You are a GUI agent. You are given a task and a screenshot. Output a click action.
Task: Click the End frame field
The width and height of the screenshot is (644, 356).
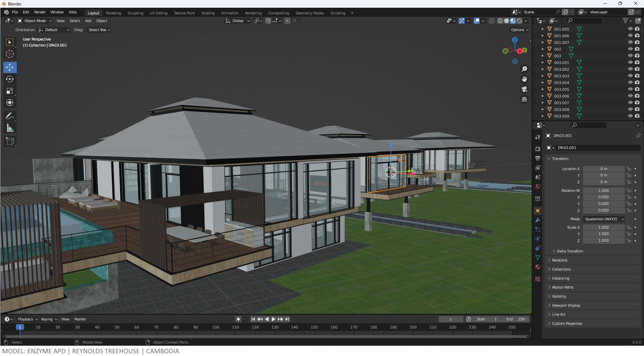coord(516,319)
